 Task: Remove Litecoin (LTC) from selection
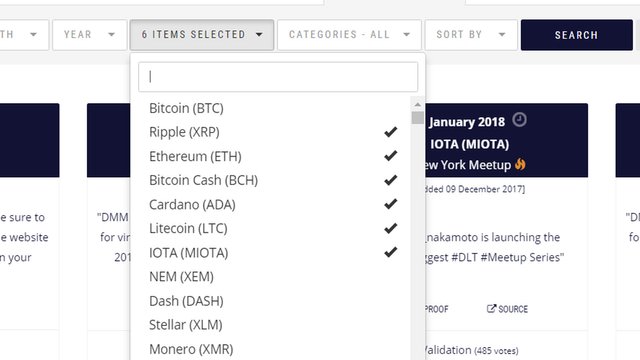click(x=273, y=228)
